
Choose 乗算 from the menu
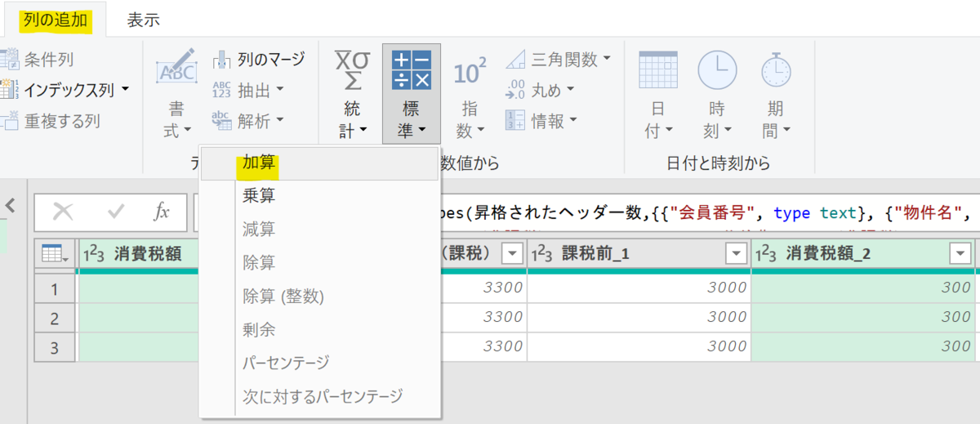click(x=319, y=195)
